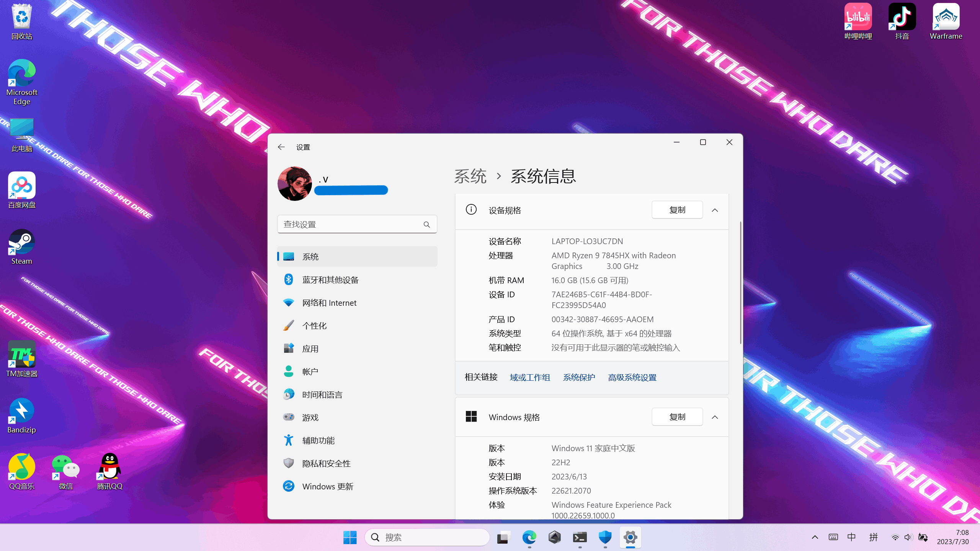This screenshot has height=551, width=980.
Task: Click the 系统保护 link
Action: tap(579, 377)
